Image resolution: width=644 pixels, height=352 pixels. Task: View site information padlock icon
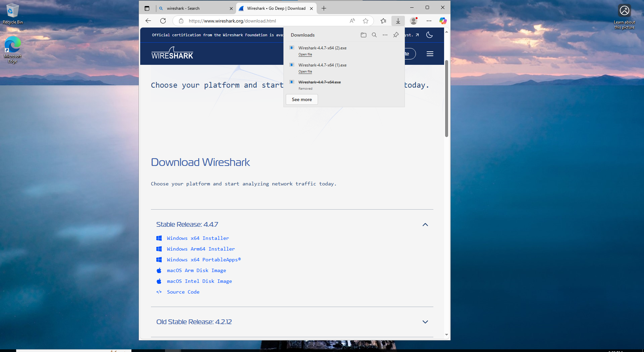(181, 21)
